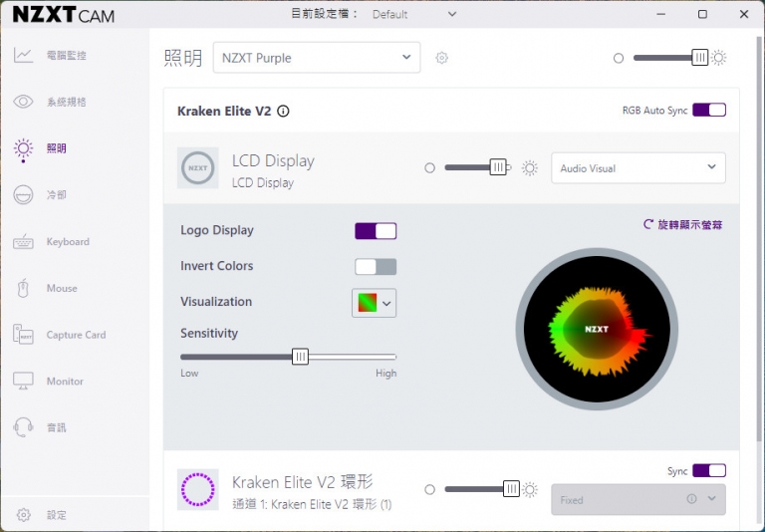
Task: Go to Monitor menu item
Action: click(65, 382)
